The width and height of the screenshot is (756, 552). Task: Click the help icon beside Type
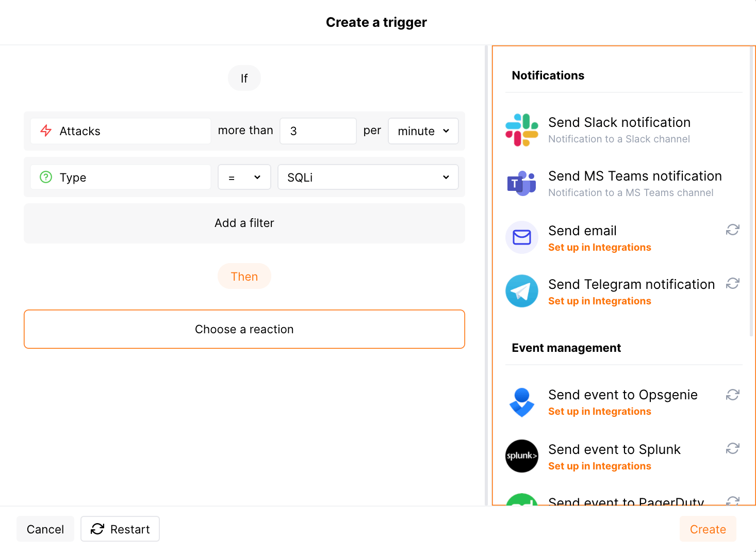pos(45,177)
